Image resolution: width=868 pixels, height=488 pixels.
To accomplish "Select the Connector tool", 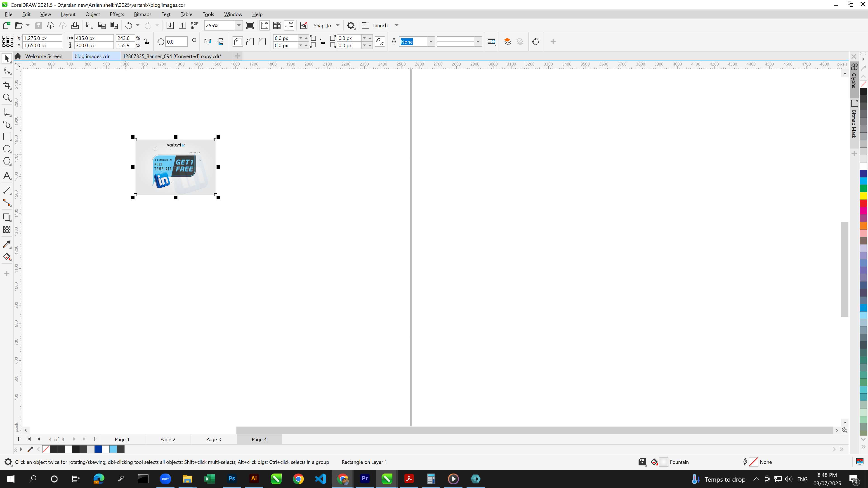I will click(7, 203).
